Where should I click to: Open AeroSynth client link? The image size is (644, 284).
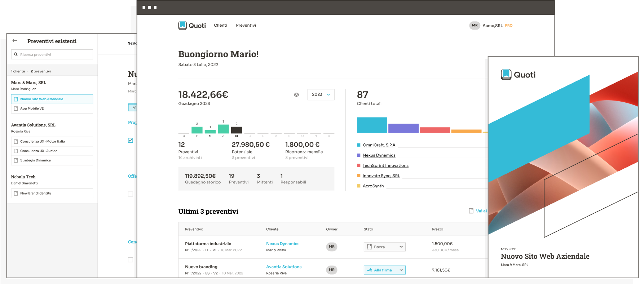[373, 186]
